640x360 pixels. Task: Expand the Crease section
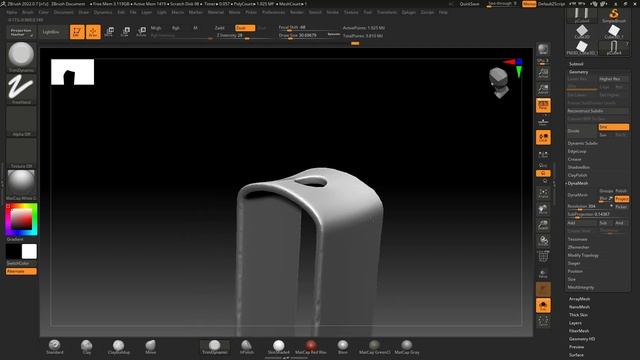pyautogui.click(x=574, y=159)
